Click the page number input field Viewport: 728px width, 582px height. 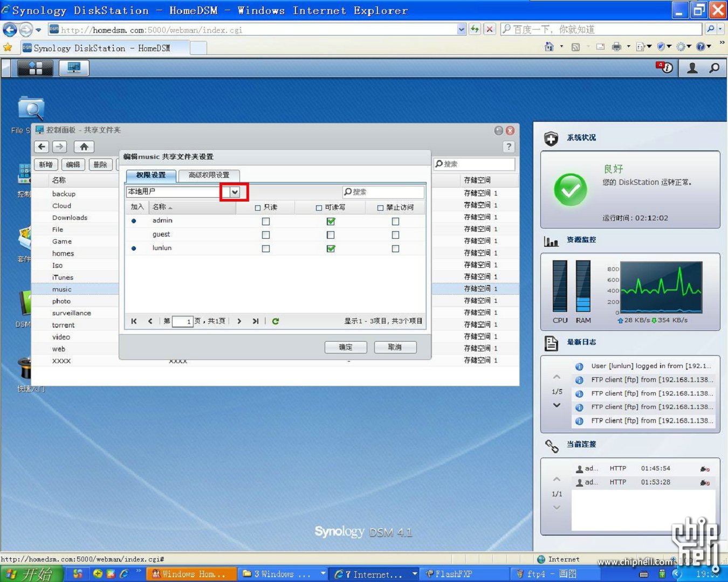[x=182, y=321]
